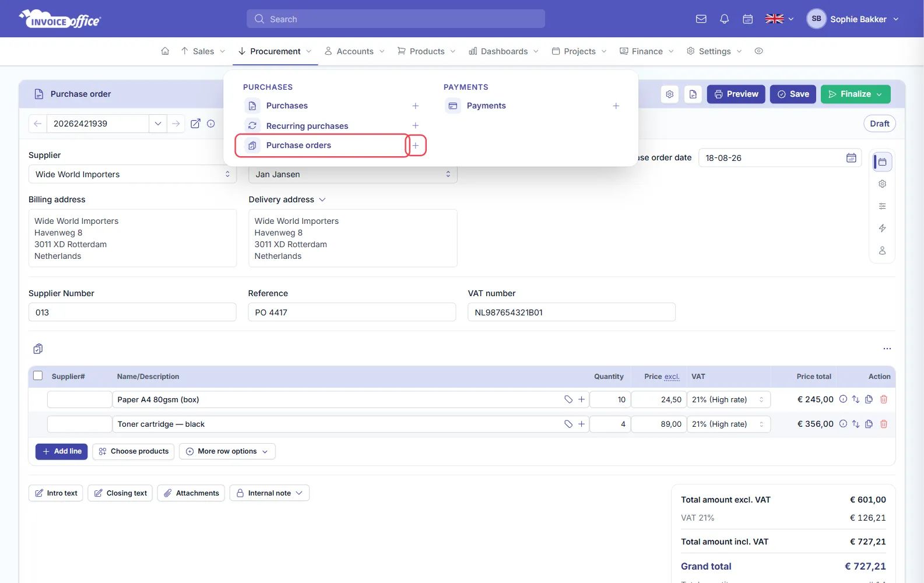Screen dimensions: 924x583
Task: Delete the Toner cartridge line
Action: [x=883, y=424]
